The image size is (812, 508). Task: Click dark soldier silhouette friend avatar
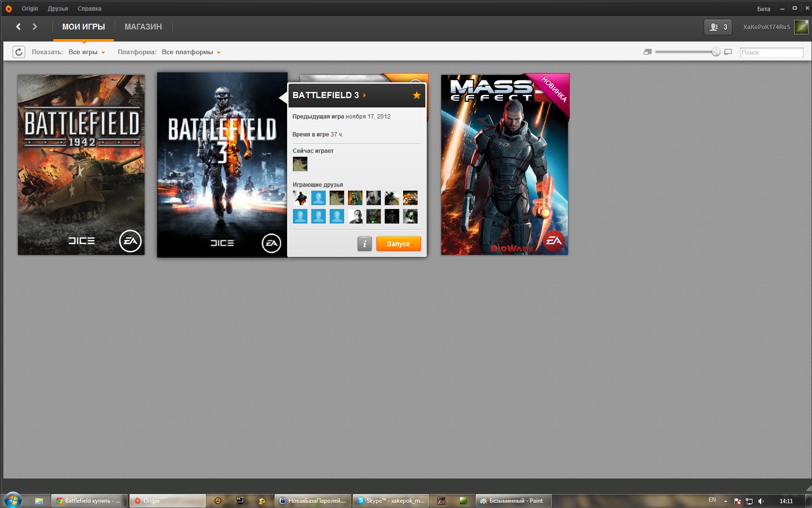click(x=392, y=216)
